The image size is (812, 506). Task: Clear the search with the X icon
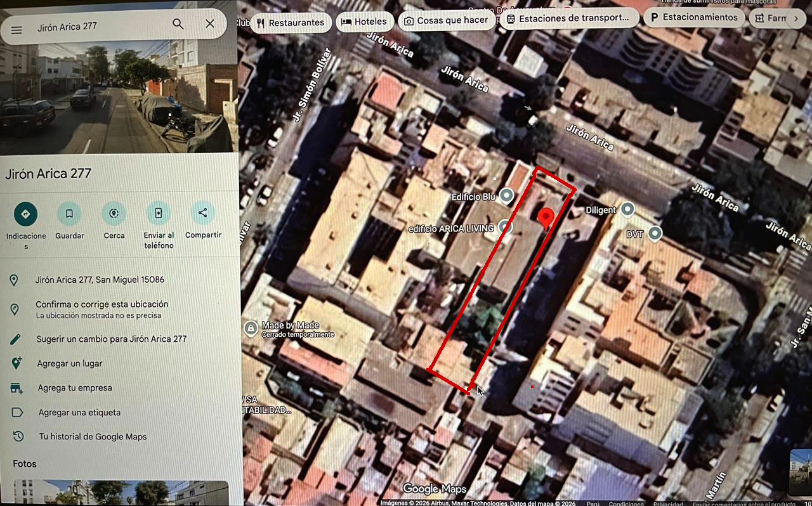pyautogui.click(x=210, y=23)
